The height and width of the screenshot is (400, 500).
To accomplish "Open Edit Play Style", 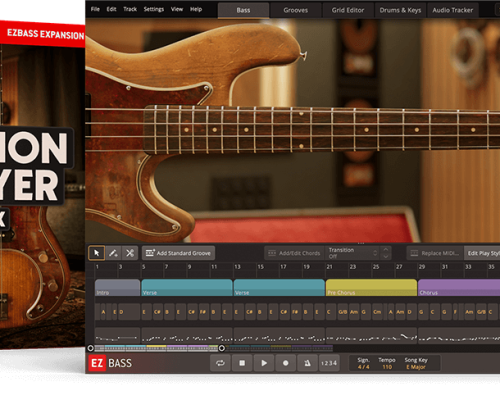I will [482, 253].
